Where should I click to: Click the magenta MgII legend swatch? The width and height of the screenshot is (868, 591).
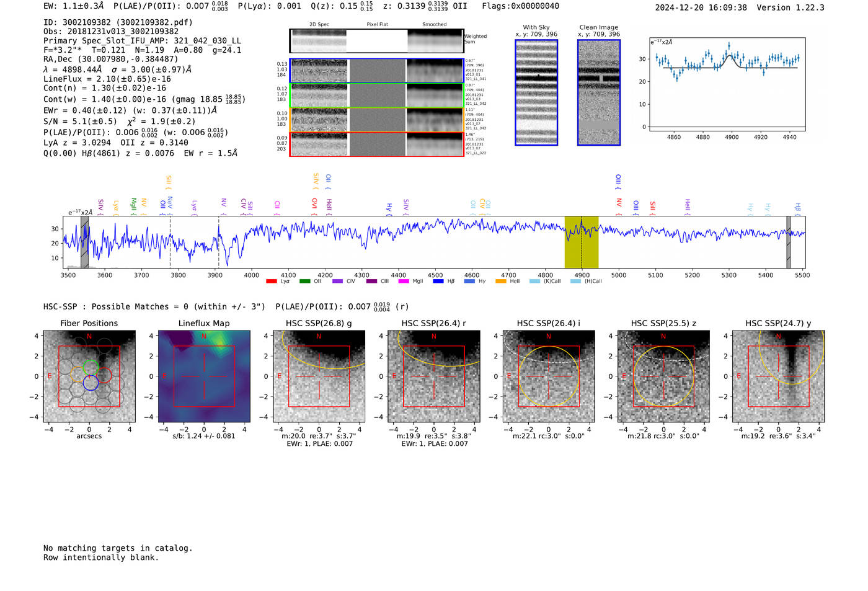coord(404,282)
